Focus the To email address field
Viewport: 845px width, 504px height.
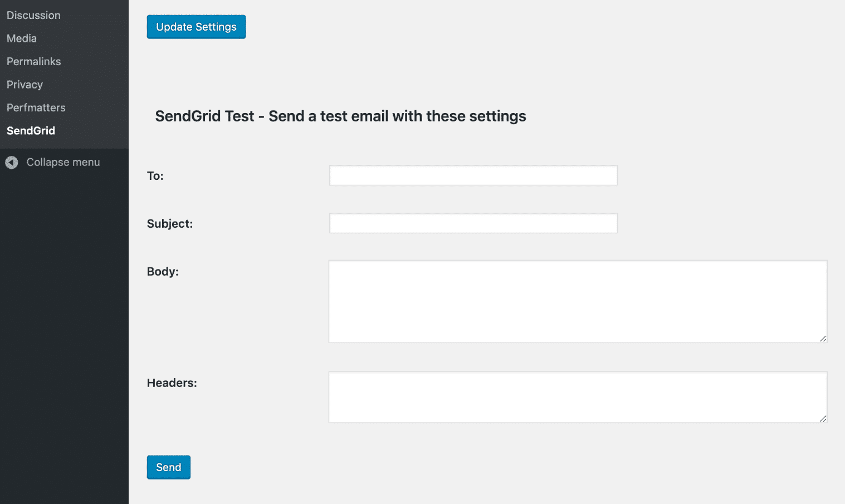click(473, 175)
